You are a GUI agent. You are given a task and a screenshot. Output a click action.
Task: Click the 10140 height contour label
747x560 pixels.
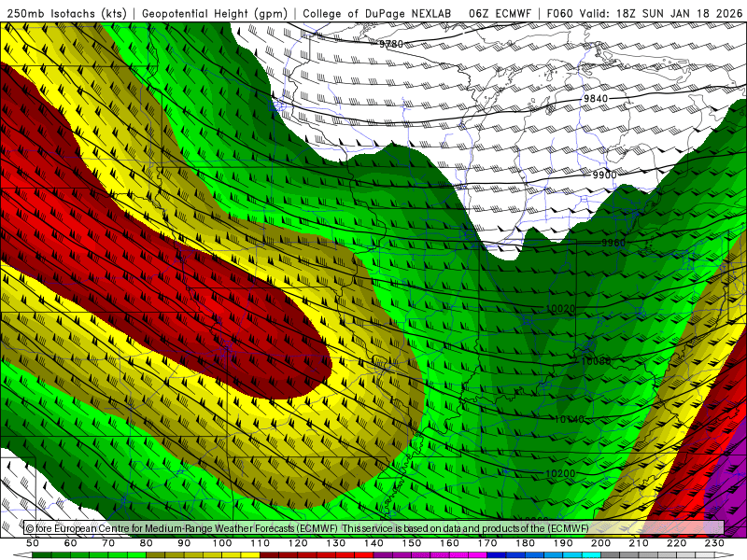(x=570, y=419)
